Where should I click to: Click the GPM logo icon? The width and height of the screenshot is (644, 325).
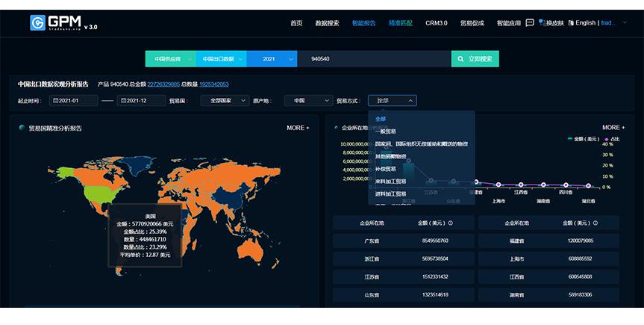pos(38,23)
